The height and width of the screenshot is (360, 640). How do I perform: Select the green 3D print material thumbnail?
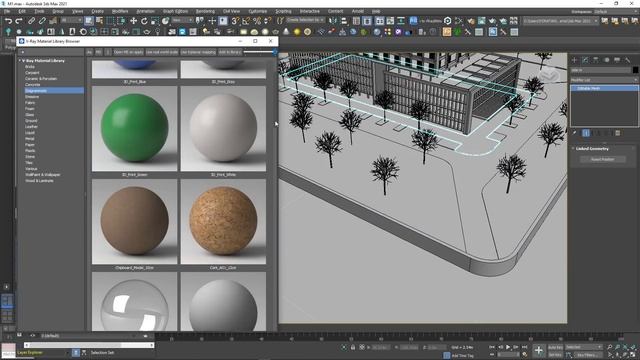(x=135, y=129)
